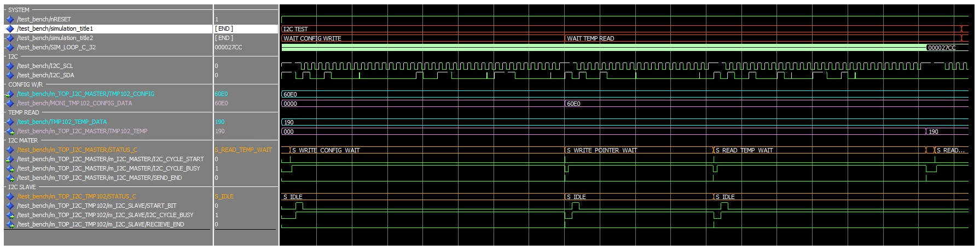
Task: Click the diamond icon beside nRESET signal
Action: [x=10, y=19]
